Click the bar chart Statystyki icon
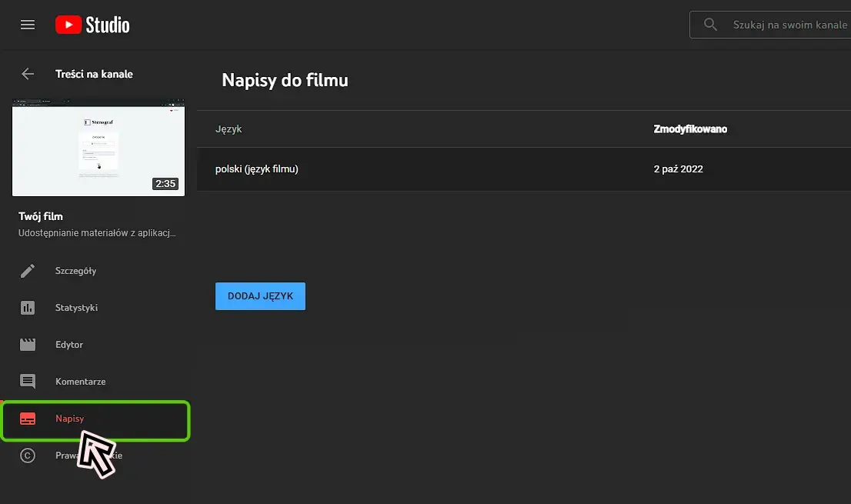The width and height of the screenshot is (851, 504). click(28, 308)
